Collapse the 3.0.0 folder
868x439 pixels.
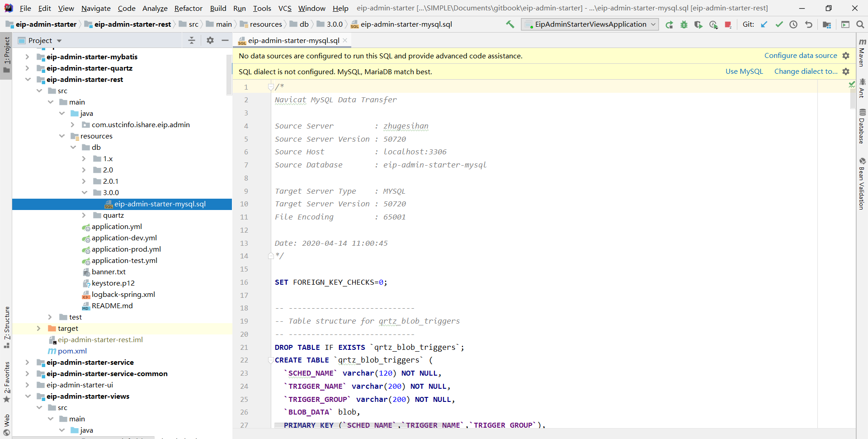[84, 193]
